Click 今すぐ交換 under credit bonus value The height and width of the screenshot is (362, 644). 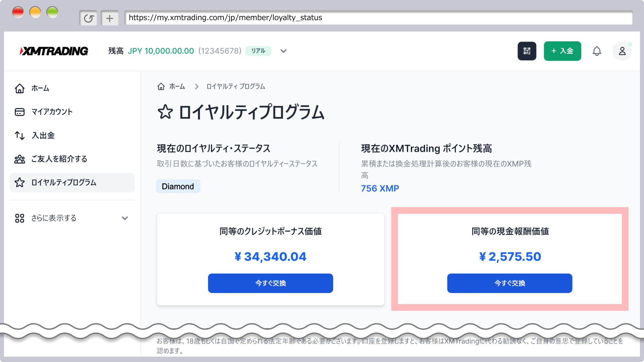(270, 283)
